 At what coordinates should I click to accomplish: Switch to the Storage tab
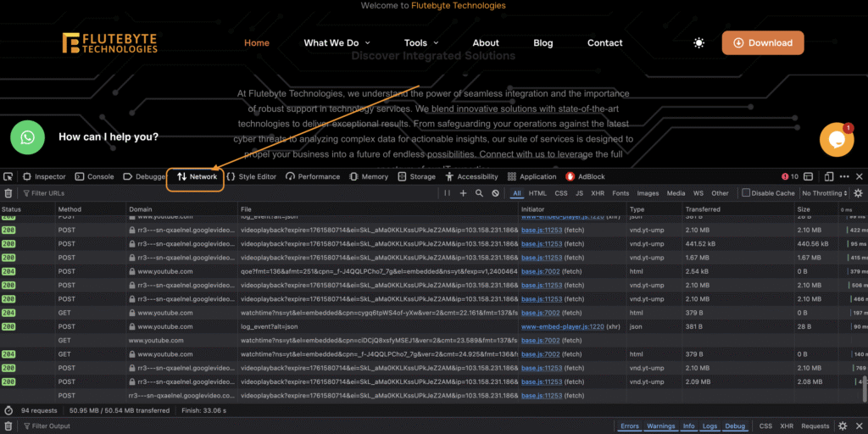[x=415, y=177]
